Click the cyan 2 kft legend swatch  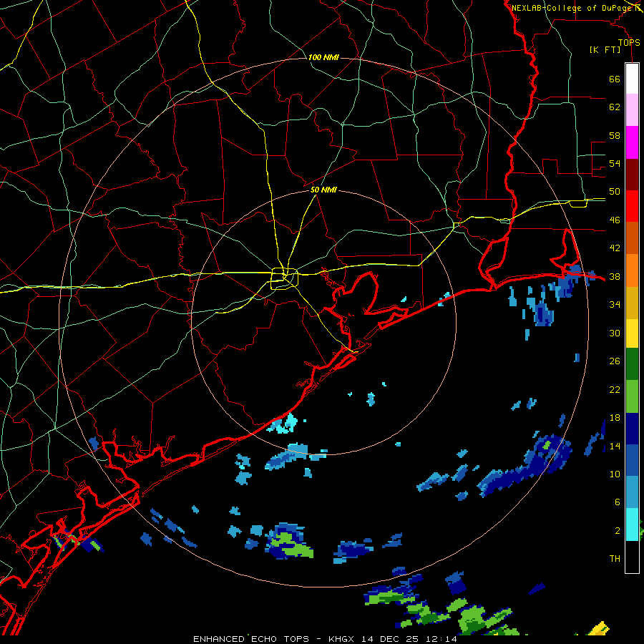(x=632, y=525)
